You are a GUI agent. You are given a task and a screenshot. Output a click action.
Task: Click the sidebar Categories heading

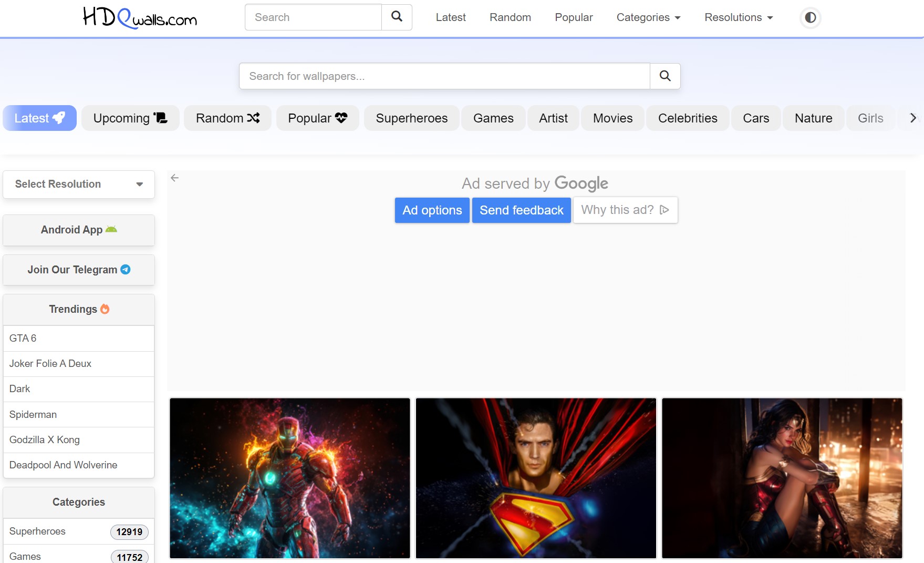[79, 503]
